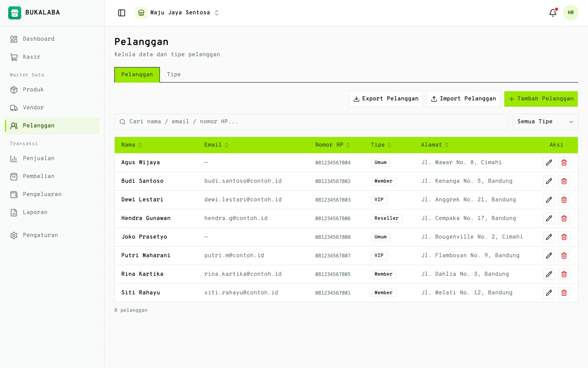
Task: Open Pembelian in the sidebar
Action: (52, 176)
